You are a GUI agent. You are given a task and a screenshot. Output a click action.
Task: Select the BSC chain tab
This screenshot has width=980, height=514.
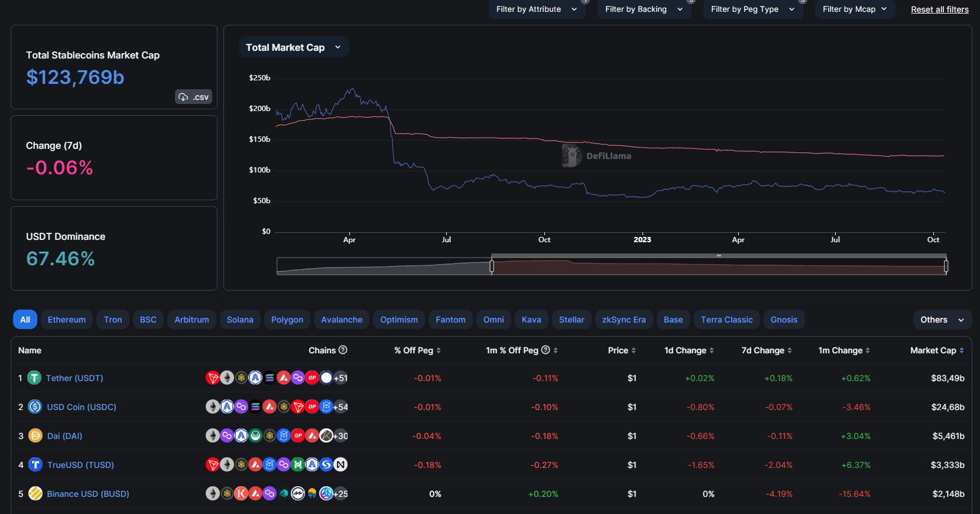tap(148, 320)
